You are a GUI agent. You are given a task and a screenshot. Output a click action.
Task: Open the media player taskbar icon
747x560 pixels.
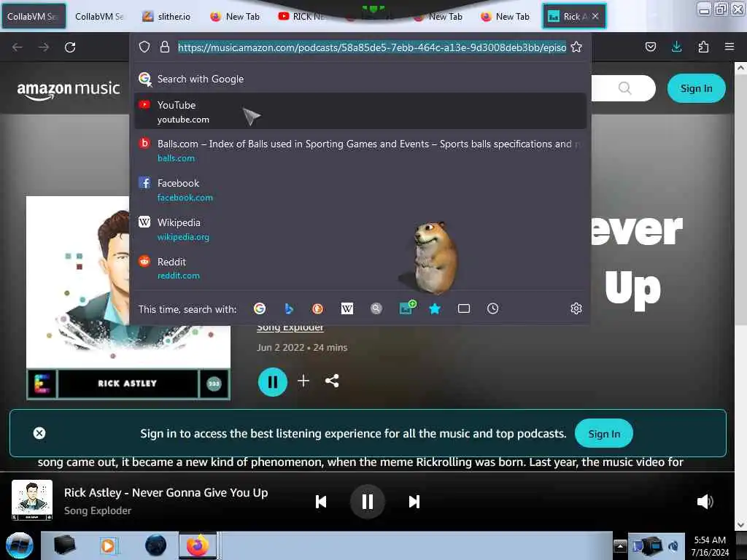108,545
